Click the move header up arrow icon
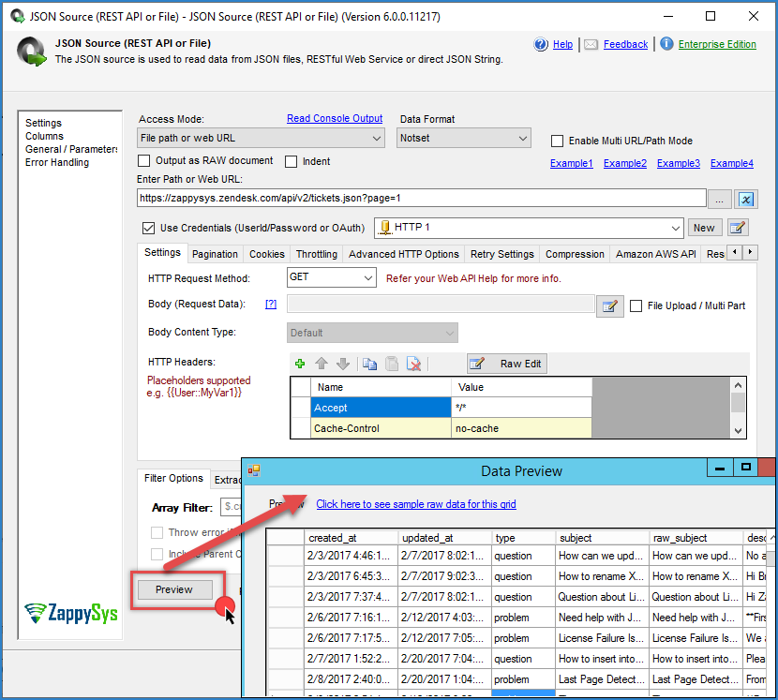This screenshot has width=778, height=700. pos(322,364)
